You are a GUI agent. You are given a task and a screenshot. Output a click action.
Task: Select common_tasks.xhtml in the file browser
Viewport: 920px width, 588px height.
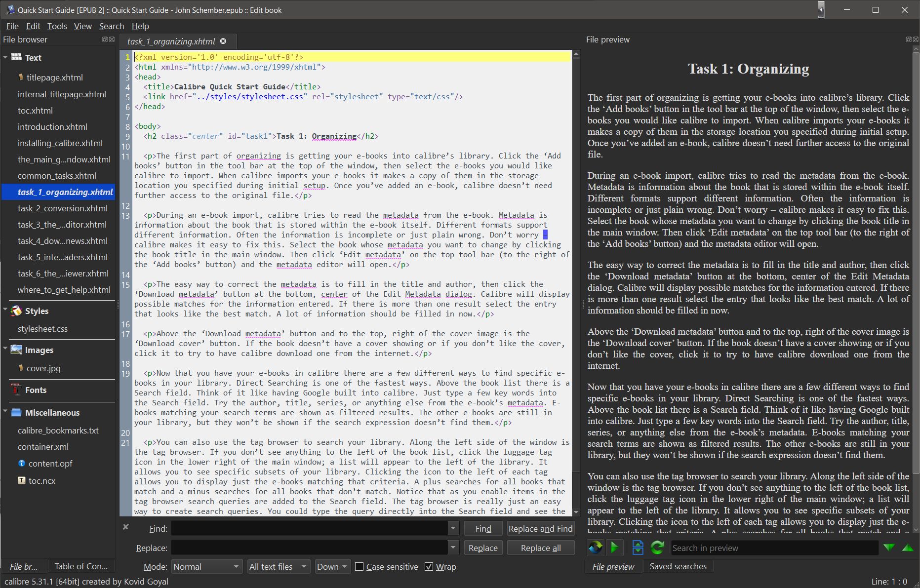point(57,175)
